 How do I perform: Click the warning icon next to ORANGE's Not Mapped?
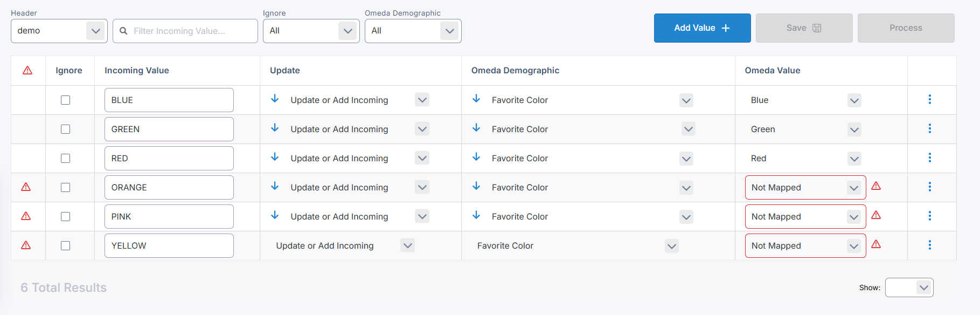point(876,186)
